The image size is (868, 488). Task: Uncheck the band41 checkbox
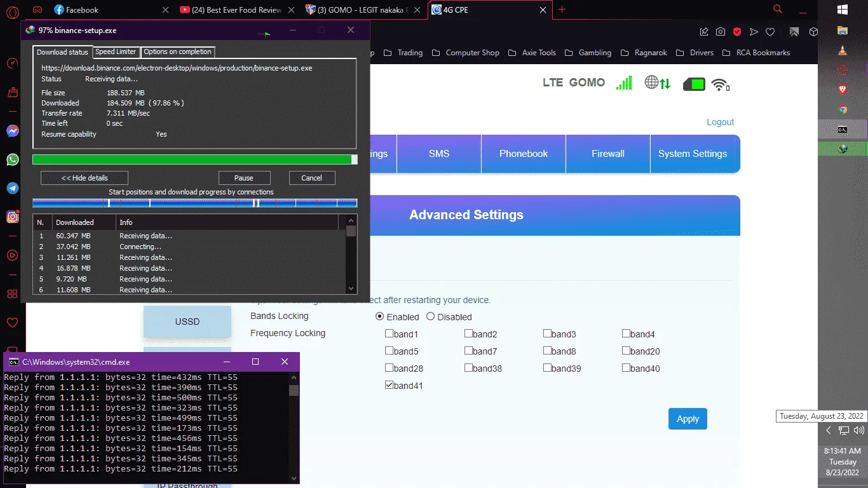(389, 384)
